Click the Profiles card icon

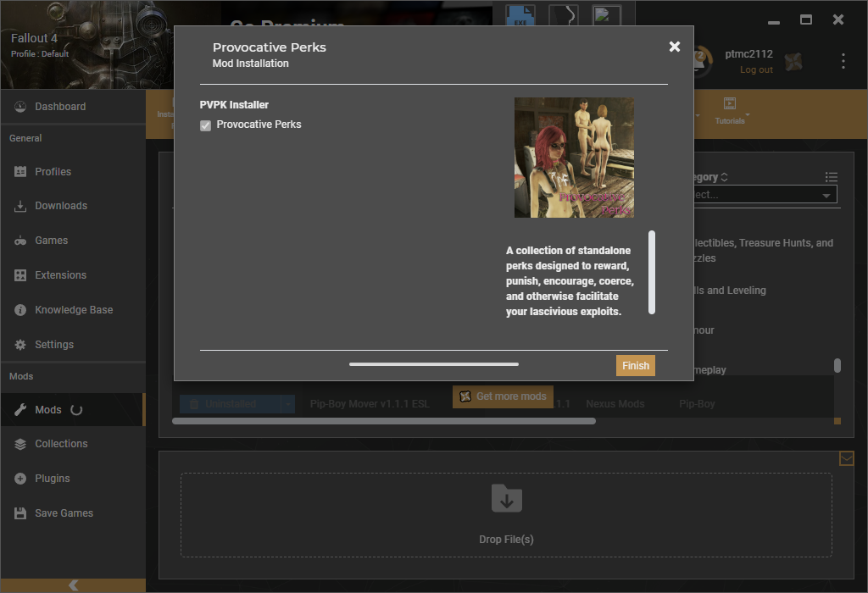20,171
